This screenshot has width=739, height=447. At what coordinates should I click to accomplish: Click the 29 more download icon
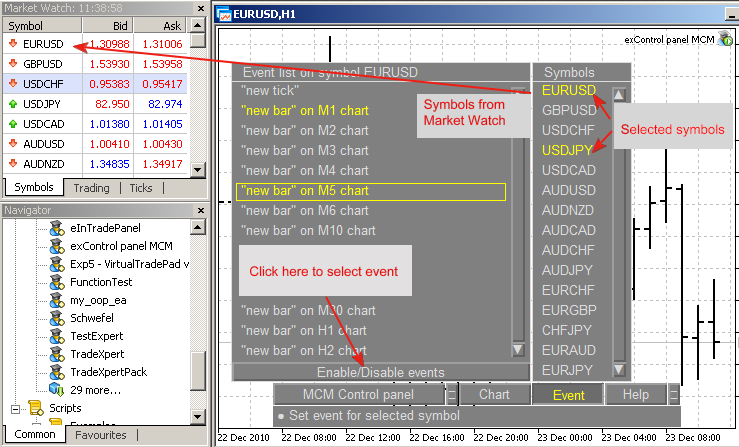click(57, 390)
